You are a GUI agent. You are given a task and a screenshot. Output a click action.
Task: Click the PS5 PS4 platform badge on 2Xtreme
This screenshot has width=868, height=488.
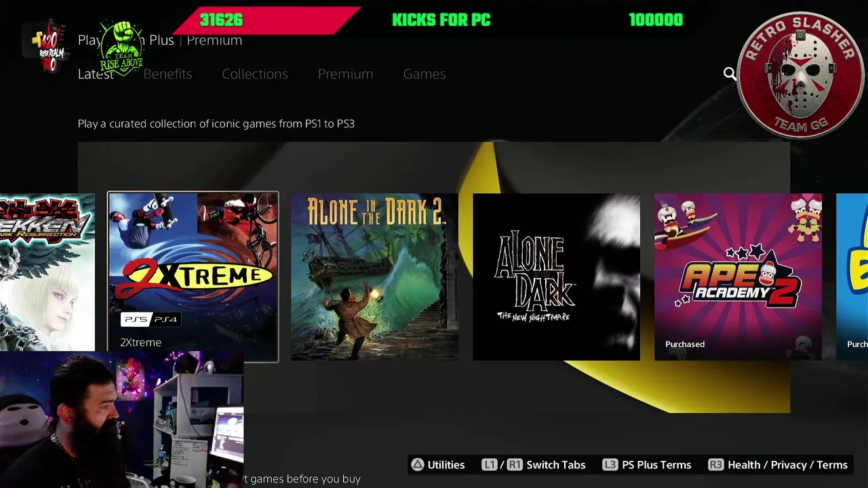point(150,319)
